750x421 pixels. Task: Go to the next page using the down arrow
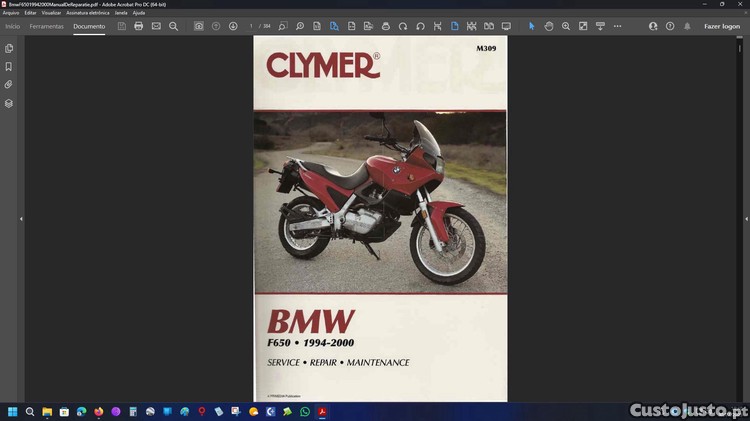tap(233, 26)
